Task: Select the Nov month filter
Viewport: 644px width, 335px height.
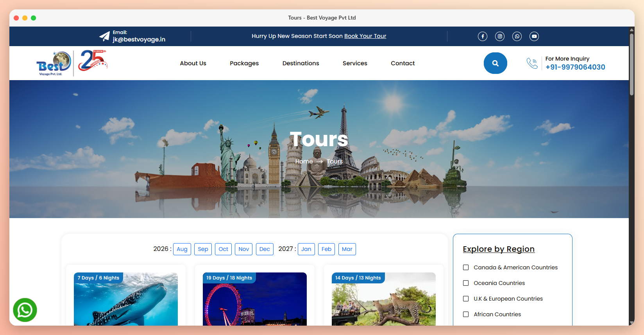Action: point(244,249)
